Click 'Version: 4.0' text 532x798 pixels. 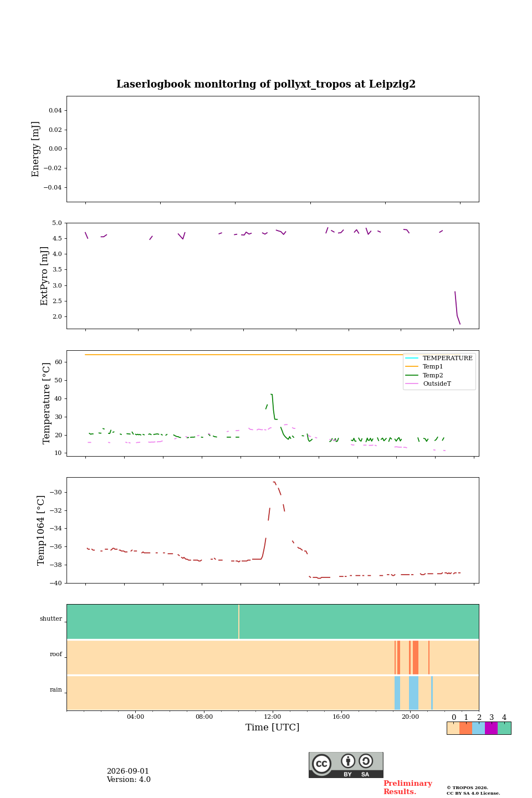[129, 780]
